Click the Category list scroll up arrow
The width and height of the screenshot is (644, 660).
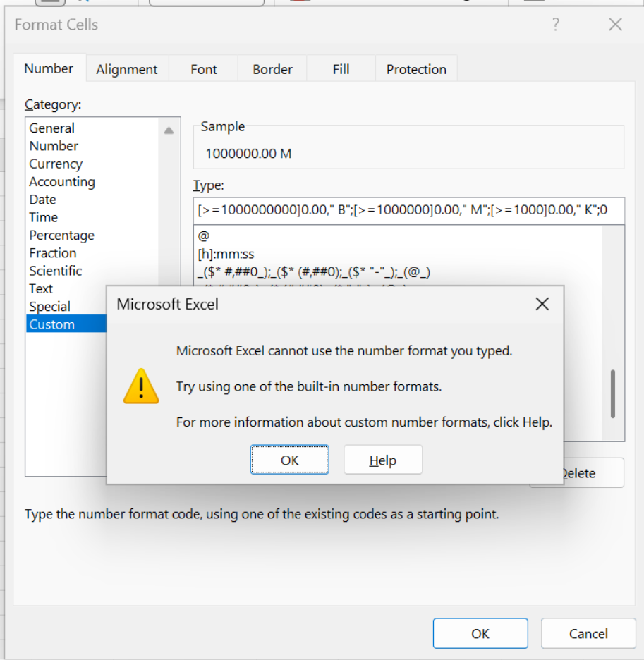click(x=169, y=130)
